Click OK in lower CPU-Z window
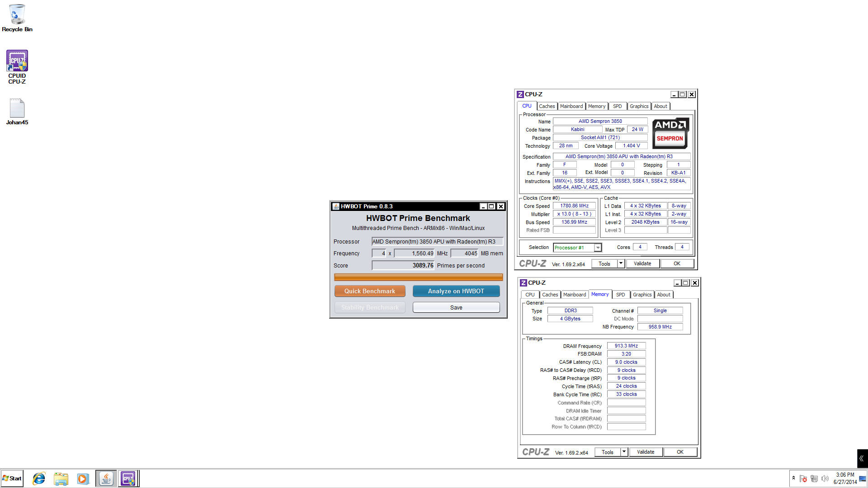 coord(680,452)
